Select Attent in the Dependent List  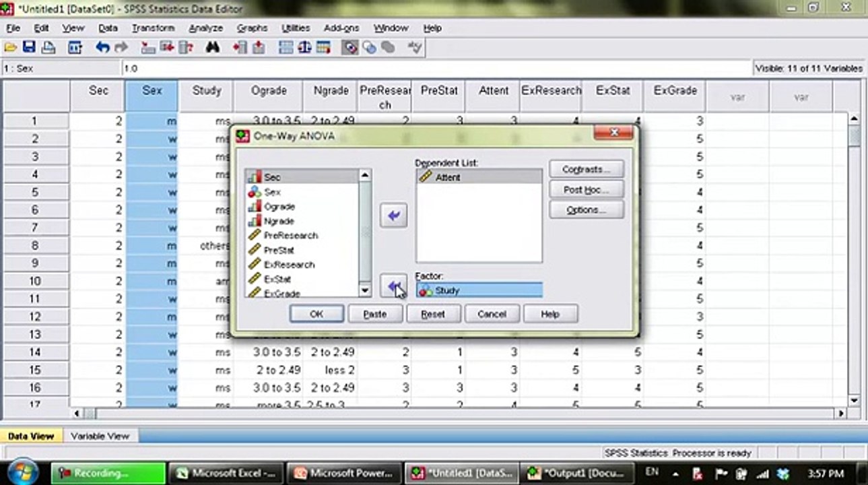[479, 177]
